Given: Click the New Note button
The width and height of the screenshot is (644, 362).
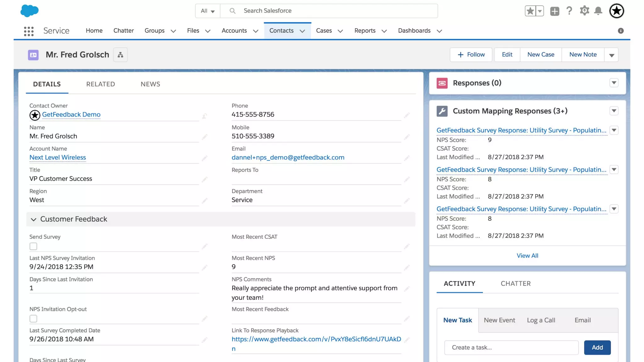Looking at the screenshot, I should coord(583,55).
